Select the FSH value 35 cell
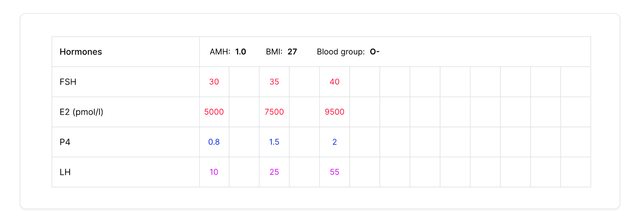The width and height of the screenshot is (644, 221). (274, 82)
